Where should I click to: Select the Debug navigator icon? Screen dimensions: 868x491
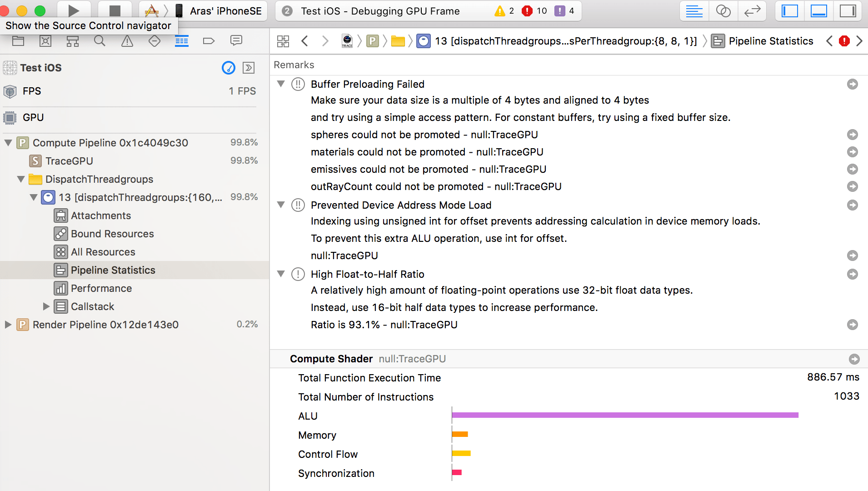point(182,41)
